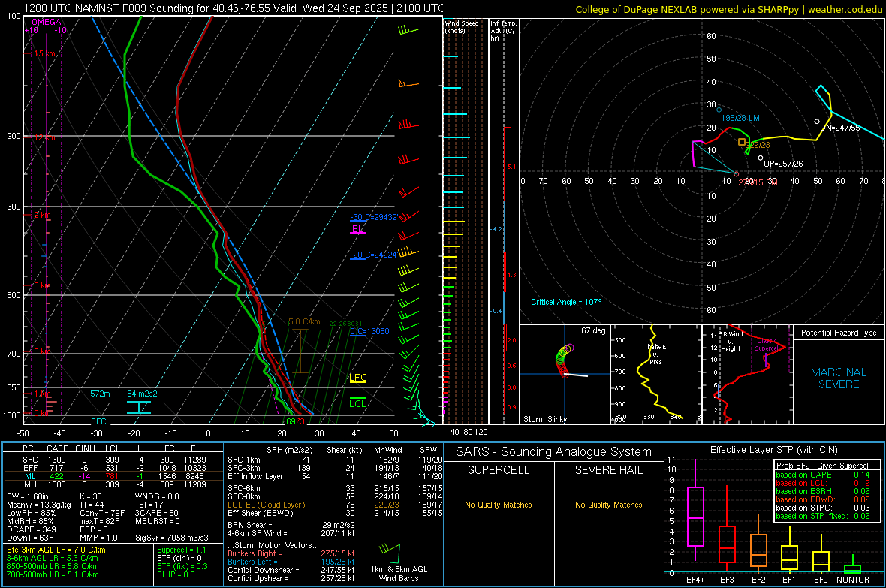Click the 'DCAPE = 349' value

pos(31,529)
